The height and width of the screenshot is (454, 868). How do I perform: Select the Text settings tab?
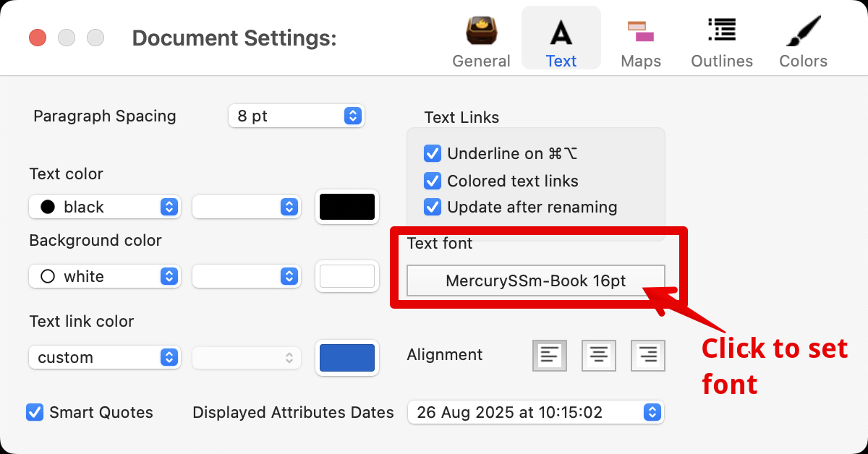tap(561, 42)
